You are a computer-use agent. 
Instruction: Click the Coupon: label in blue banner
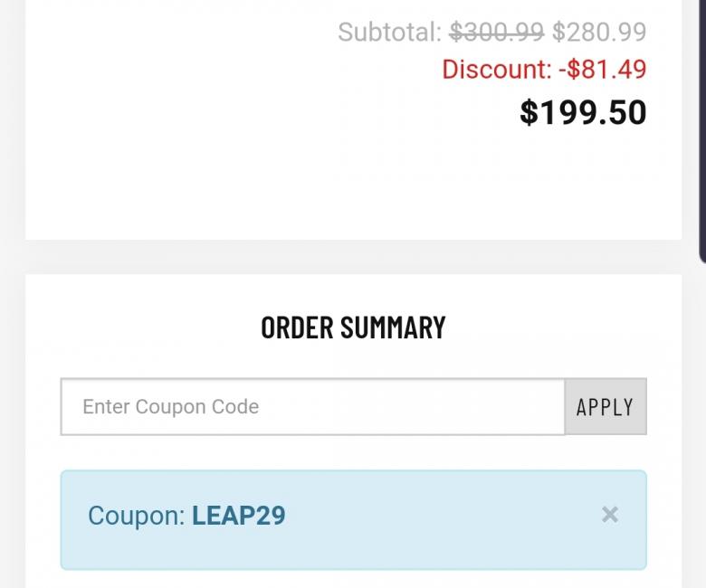point(136,516)
